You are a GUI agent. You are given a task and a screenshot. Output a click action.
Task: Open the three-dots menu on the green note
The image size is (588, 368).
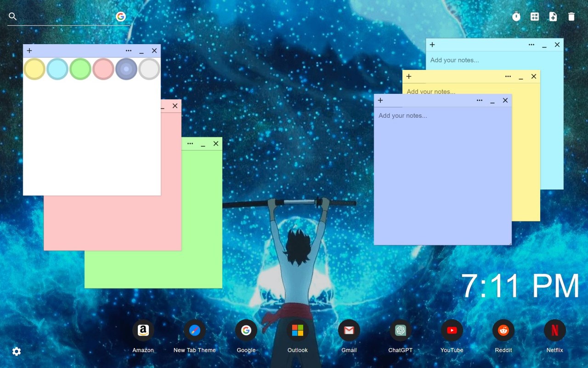[x=190, y=144]
